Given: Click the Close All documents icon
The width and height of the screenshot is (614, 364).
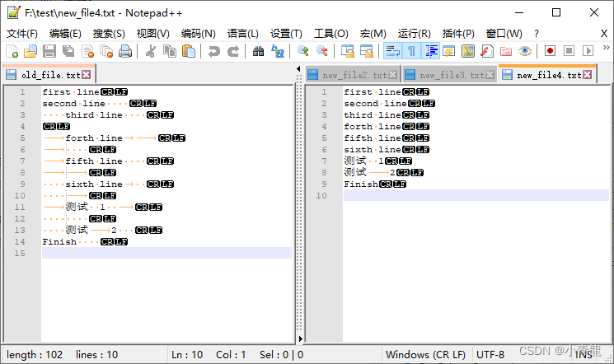Looking at the screenshot, I should (x=106, y=51).
